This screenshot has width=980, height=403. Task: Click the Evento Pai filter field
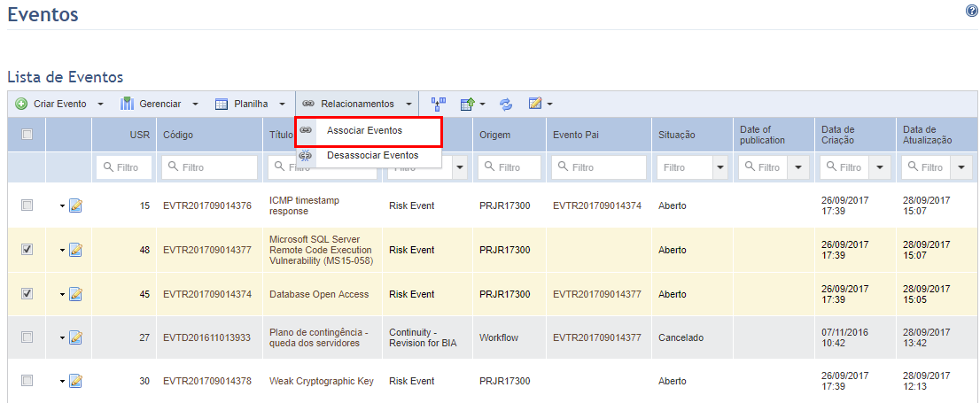click(599, 167)
